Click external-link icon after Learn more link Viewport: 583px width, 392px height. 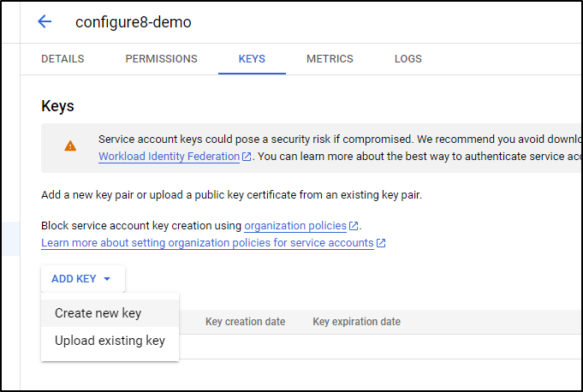(x=381, y=243)
